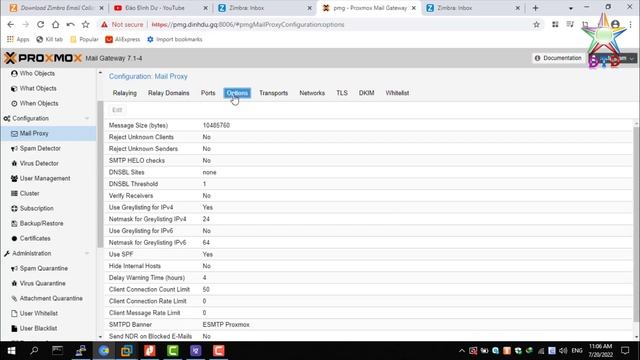Open What Objects in sidebar
The image size is (640, 360).
(38, 89)
